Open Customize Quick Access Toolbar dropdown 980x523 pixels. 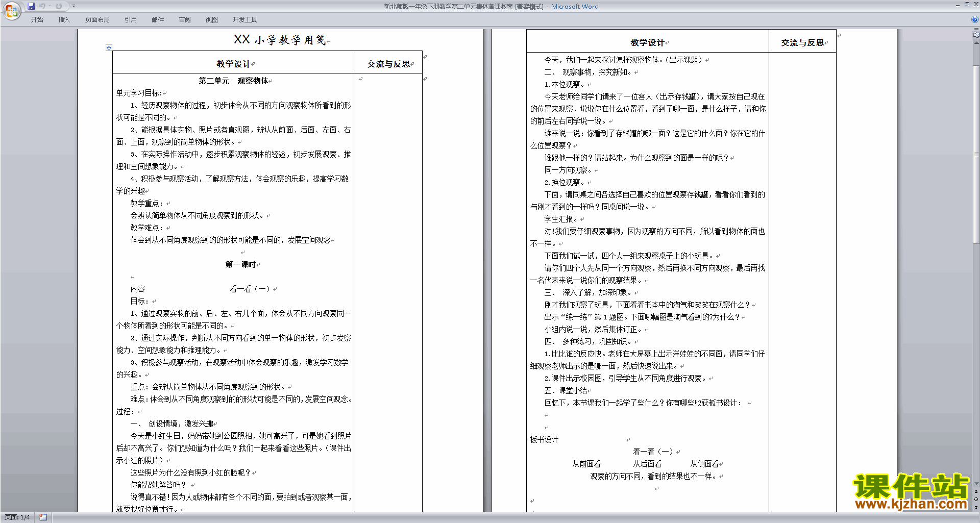click(73, 6)
